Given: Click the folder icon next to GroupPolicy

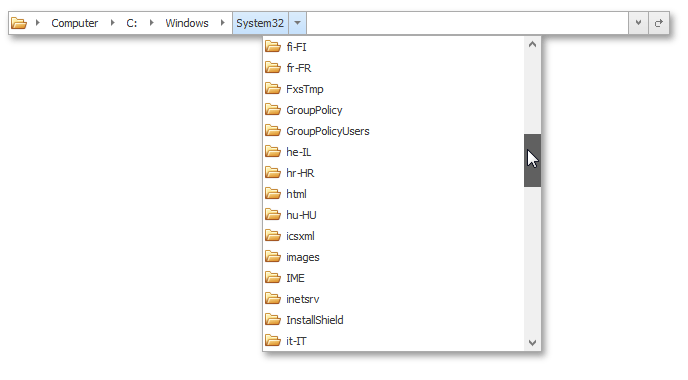Looking at the screenshot, I should tap(273, 109).
